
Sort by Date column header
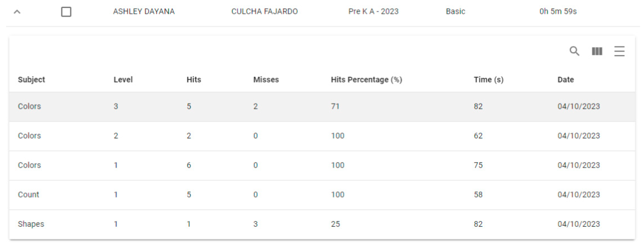coord(566,80)
